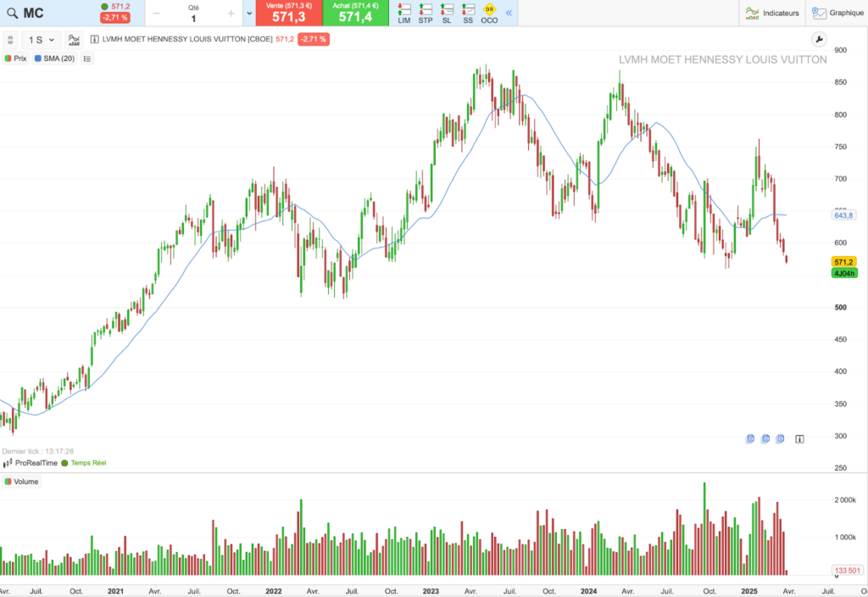Click the 2021 label on time axis
This screenshot has width=868, height=597.
tap(115, 591)
